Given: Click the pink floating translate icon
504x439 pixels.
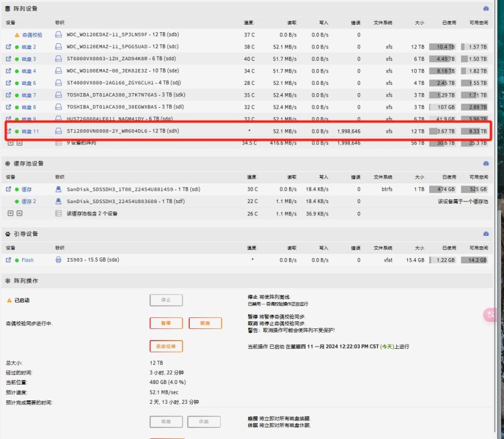Looking at the screenshot, I should click(491, 315).
